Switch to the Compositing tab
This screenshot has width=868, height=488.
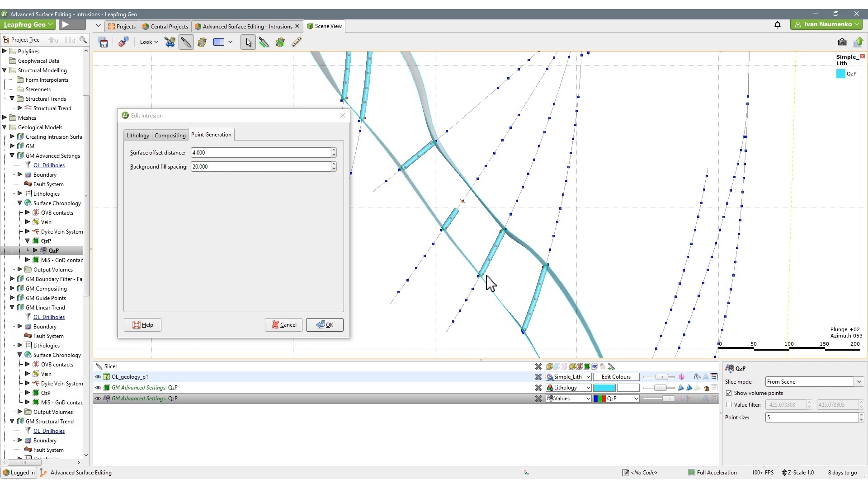coord(170,135)
